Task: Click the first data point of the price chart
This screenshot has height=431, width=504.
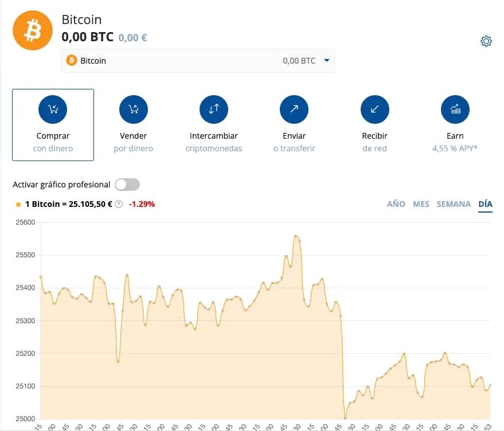Action: pyautogui.click(x=41, y=277)
